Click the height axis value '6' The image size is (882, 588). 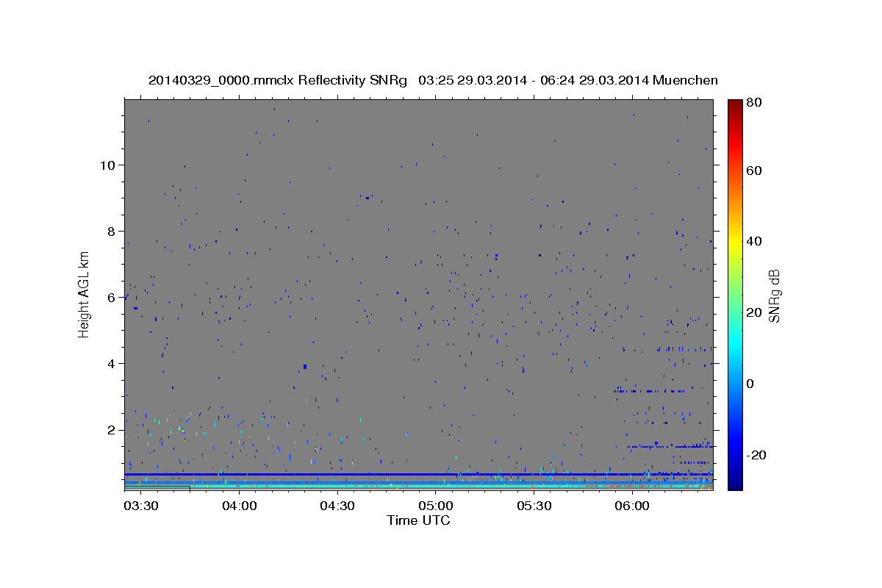[x=111, y=297]
